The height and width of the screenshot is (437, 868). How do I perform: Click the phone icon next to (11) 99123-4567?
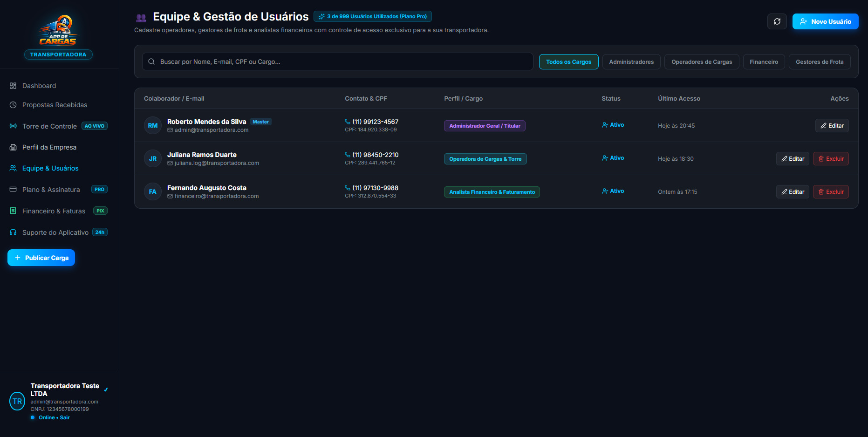coord(348,122)
